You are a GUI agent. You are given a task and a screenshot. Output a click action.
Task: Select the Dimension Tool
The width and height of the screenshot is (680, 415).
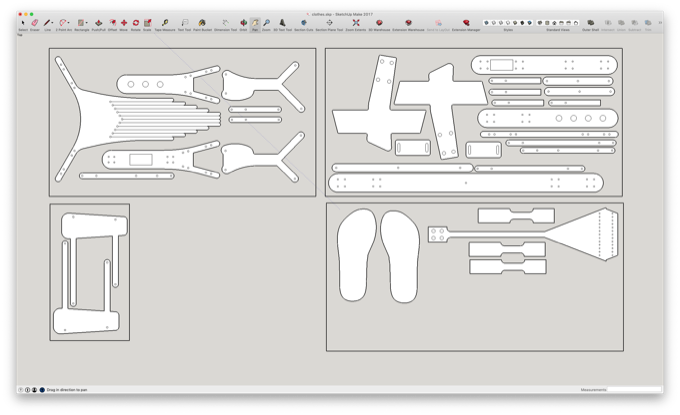pos(226,23)
